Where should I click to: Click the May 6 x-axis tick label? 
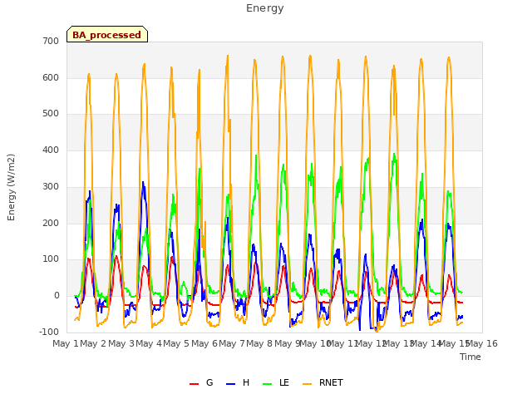click(204, 343)
